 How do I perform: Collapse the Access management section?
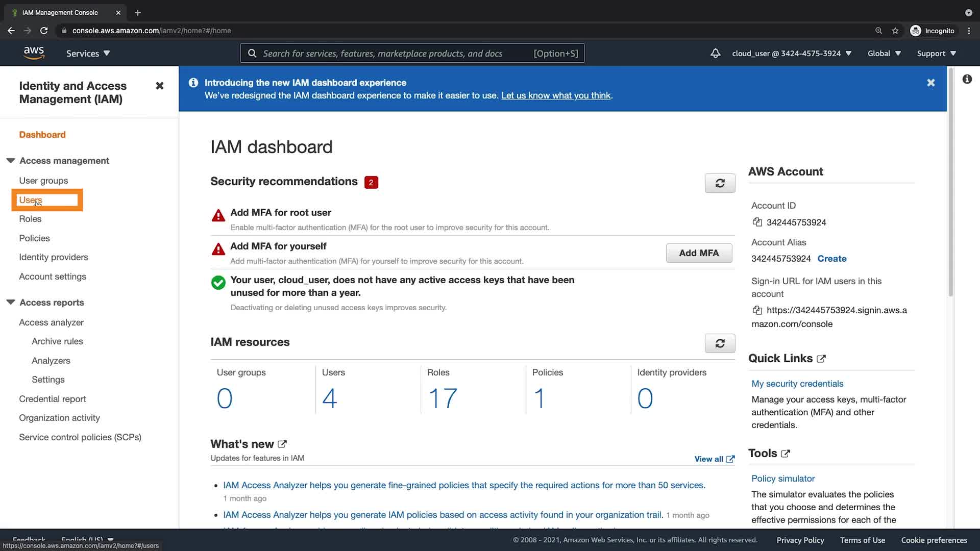pos(11,161)
